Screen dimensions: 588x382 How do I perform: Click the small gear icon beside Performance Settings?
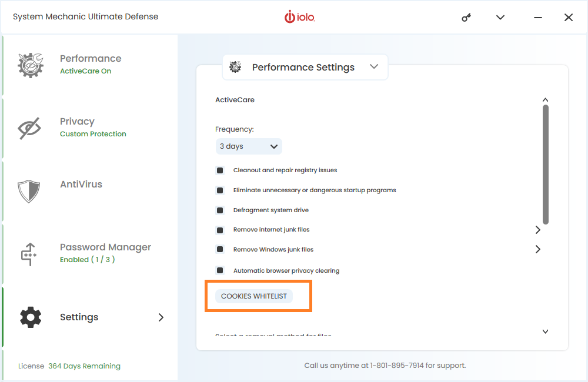click(235, 67)
